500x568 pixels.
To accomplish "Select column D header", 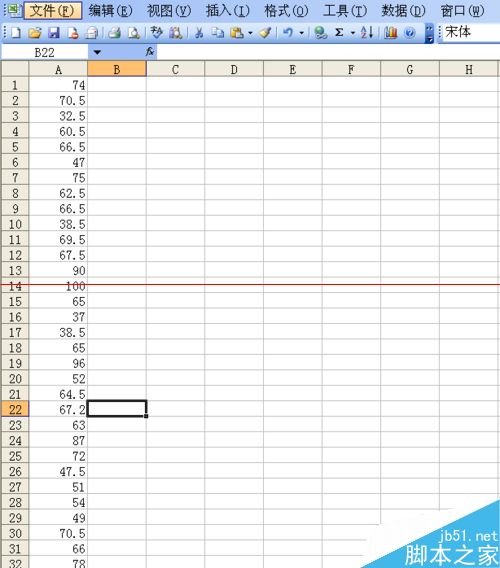I will click(234, 69).
